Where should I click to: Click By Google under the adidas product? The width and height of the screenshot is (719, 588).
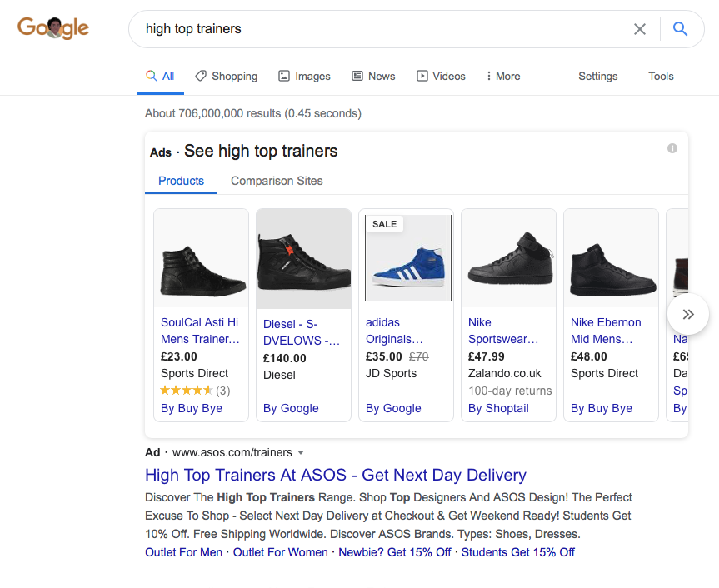click(393, 408)
